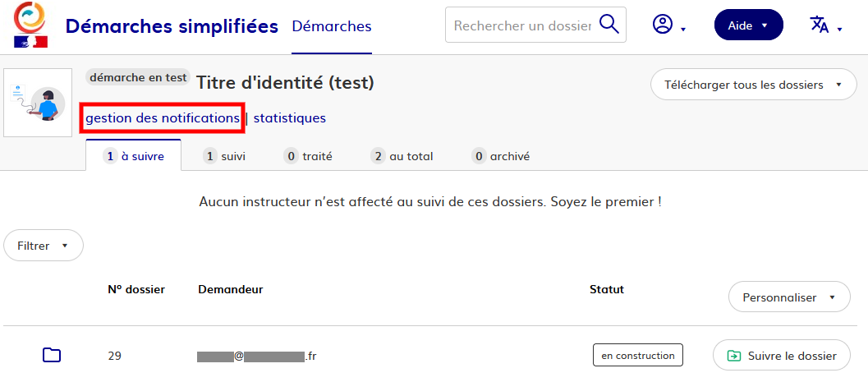Switch to the suivi tab
The height and width of the screenshot is (382, 868).
pos(224,156)
